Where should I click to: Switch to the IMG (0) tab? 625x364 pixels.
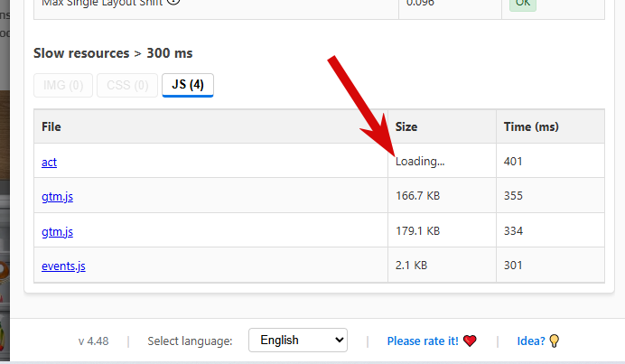click(x=63, y=85)
